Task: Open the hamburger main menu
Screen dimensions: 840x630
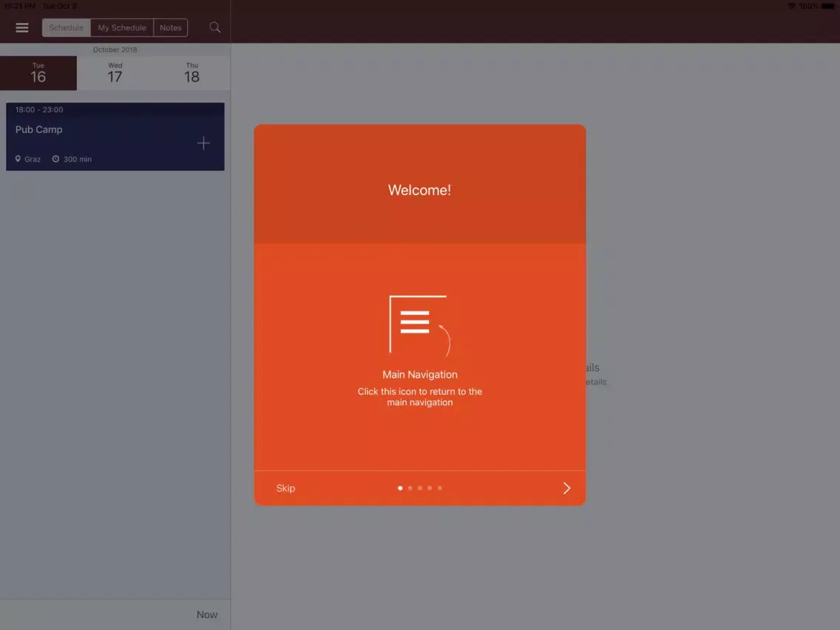Action: click(x=22, y=27)
